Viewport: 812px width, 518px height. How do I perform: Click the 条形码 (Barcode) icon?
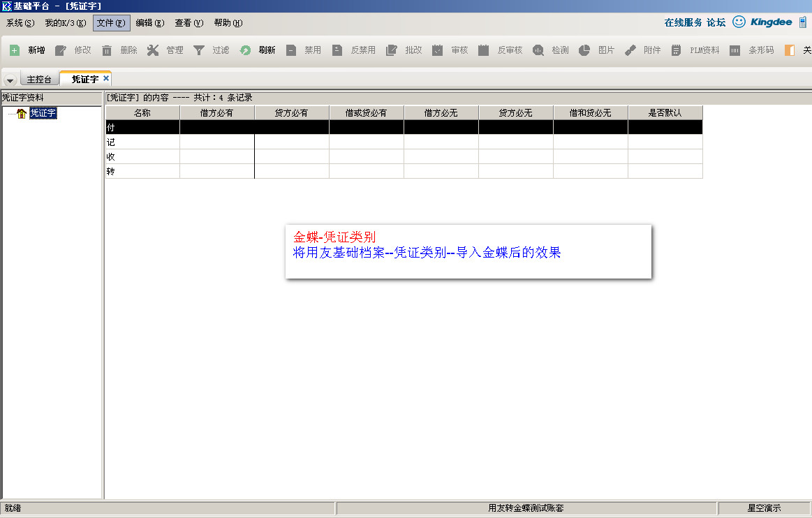735,50
